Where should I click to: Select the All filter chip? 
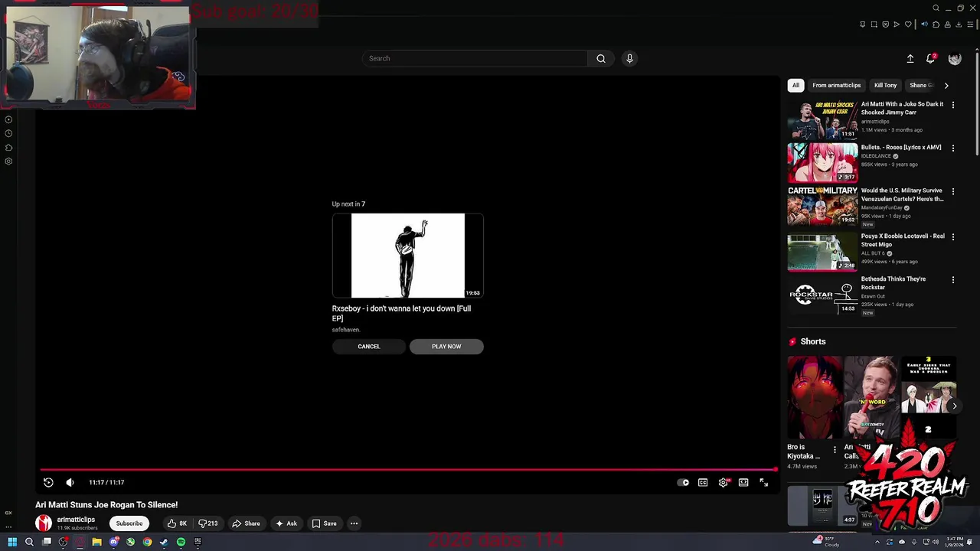(x=795, y=86)
